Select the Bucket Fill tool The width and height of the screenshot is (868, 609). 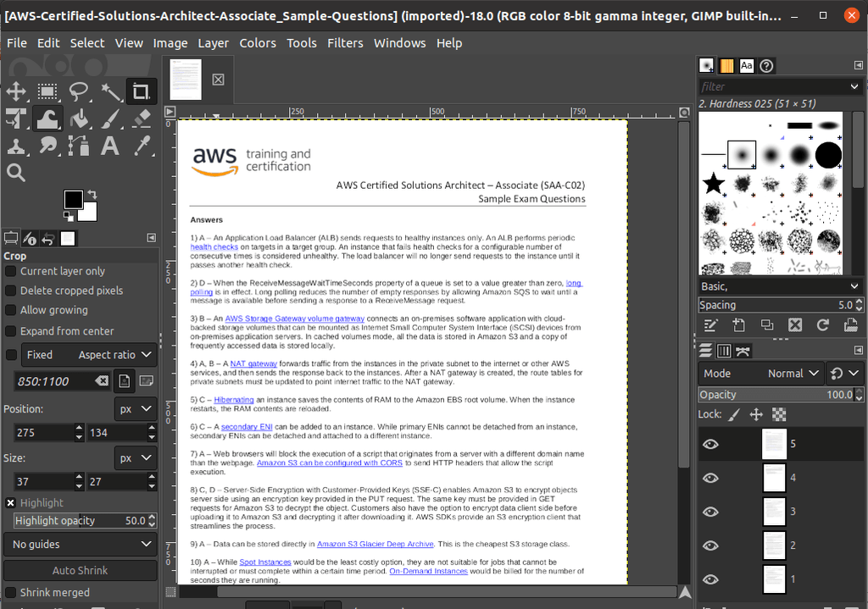pos(79,119)
